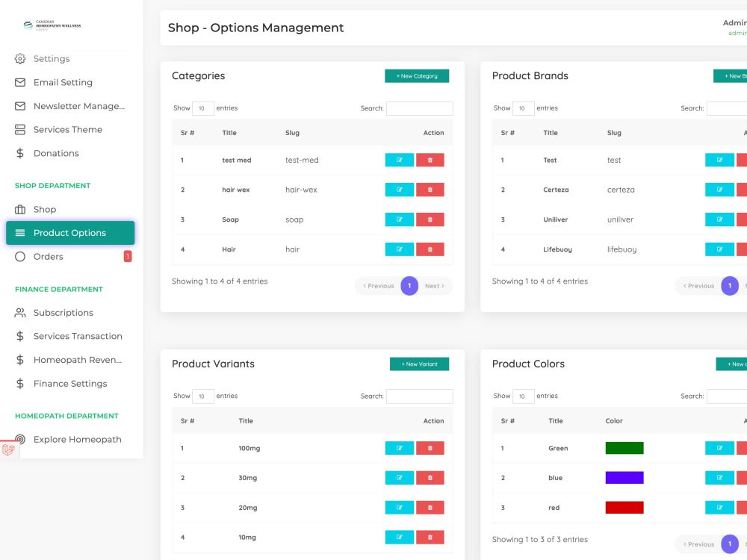
Task: Delete the "hair wex" category
Action: pos(430,189)
